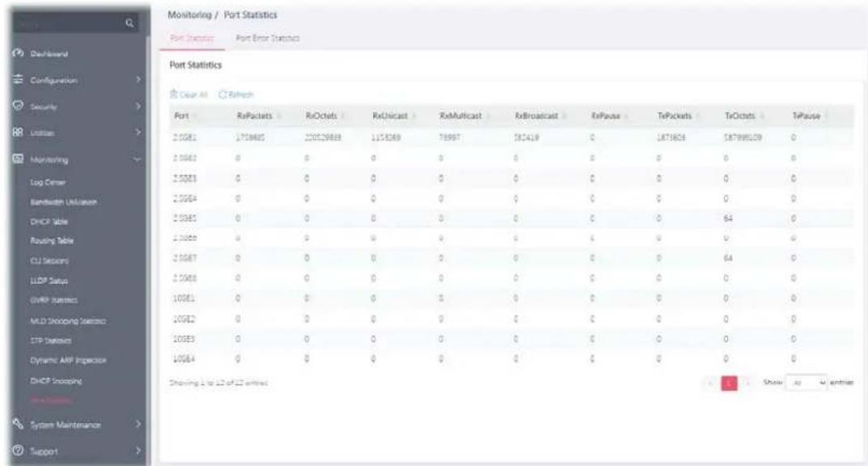Open the Show entries dropdown
The image size is (868, 466).
806,383
